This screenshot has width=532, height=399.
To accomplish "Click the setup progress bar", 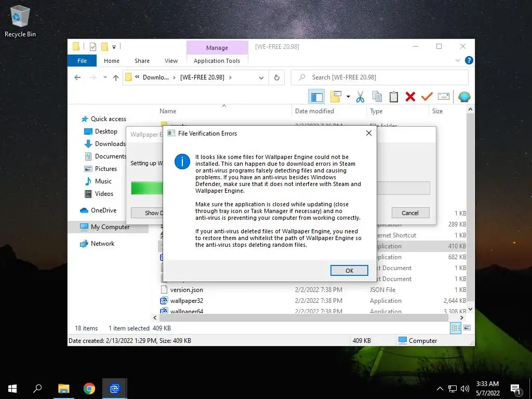I will coord(280,188).
